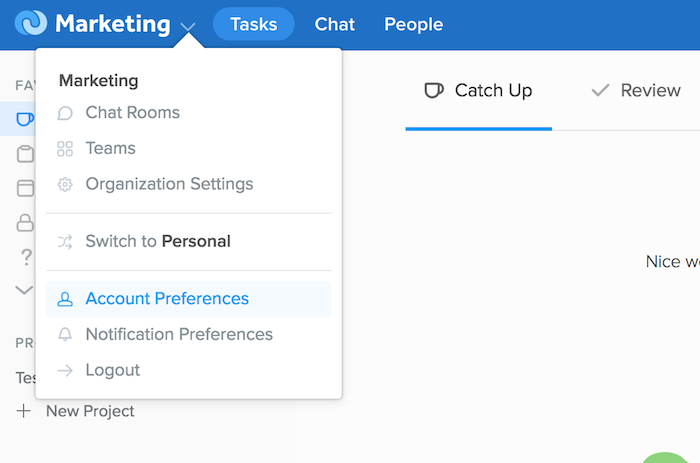The height and width of the screenshot is (463, 700).
Task: Click the Catch Up cup icon
Action: point(433,91)
